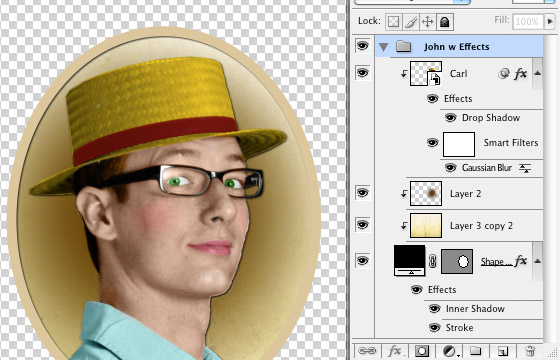560x360 pixels.
Task: Click the Shape layer black fill thumbnail
Action: point(410,260)
